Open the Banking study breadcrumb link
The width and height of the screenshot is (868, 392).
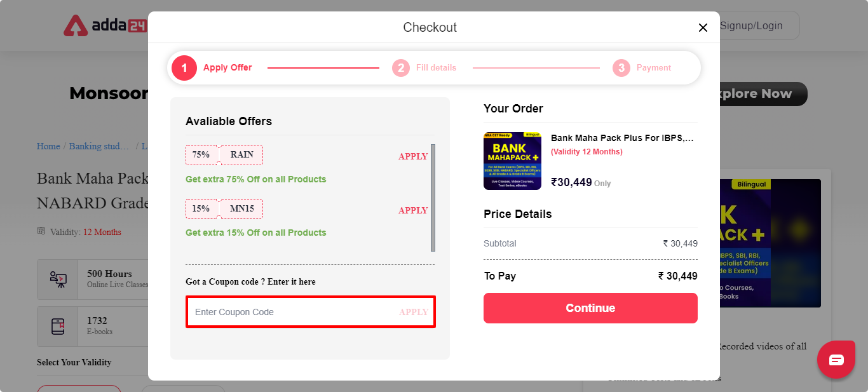(x=99, y=146)
